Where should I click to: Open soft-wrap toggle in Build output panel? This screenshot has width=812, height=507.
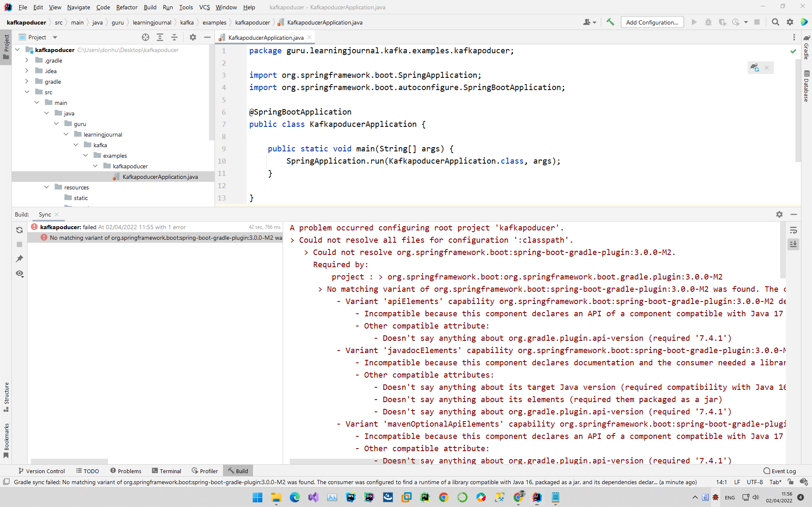[x=794, y=230]
